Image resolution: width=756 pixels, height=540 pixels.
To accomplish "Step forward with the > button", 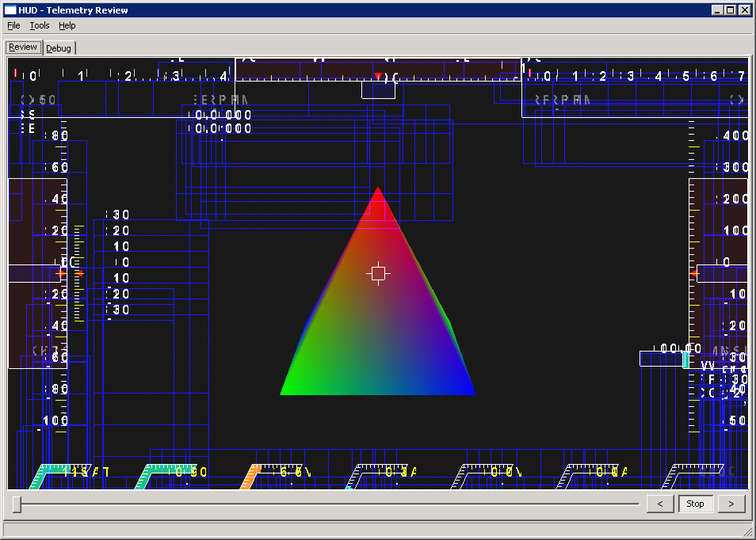I will click(x=731, y=504).
